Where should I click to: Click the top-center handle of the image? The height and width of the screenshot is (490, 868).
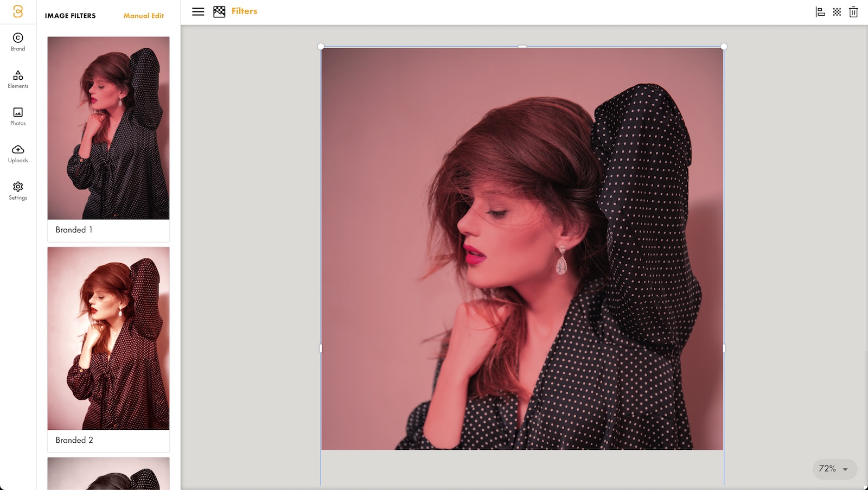click(522, 47)
